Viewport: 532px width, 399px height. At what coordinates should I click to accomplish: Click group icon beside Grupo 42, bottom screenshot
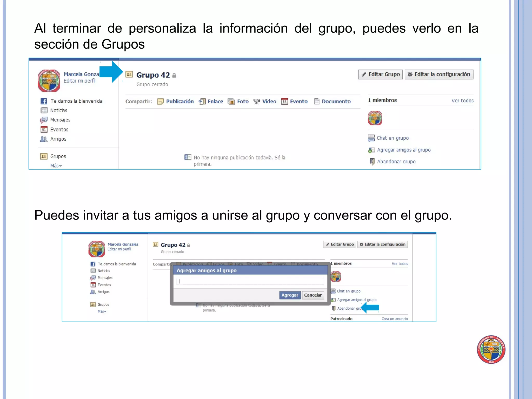point(155,244)
